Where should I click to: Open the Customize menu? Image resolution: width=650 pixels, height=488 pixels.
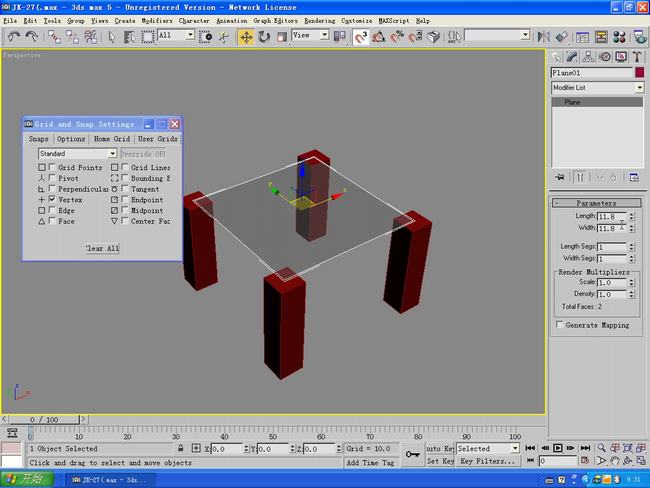click(357, 21)
